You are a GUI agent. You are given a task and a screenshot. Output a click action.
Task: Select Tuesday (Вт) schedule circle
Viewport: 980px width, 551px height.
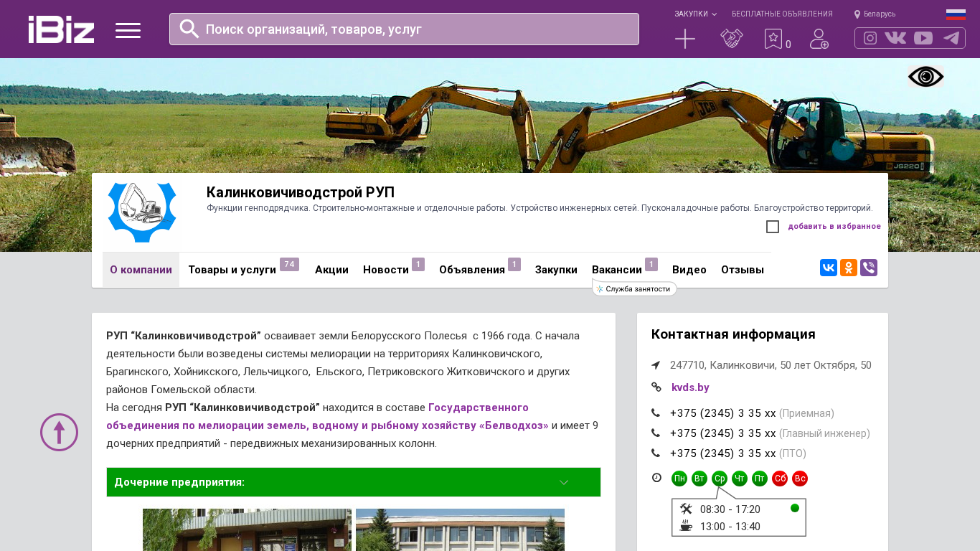pos(699,479)
